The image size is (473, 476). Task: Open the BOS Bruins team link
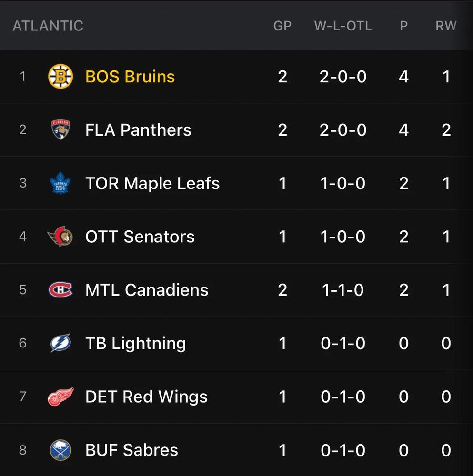[x=130, y=77]
